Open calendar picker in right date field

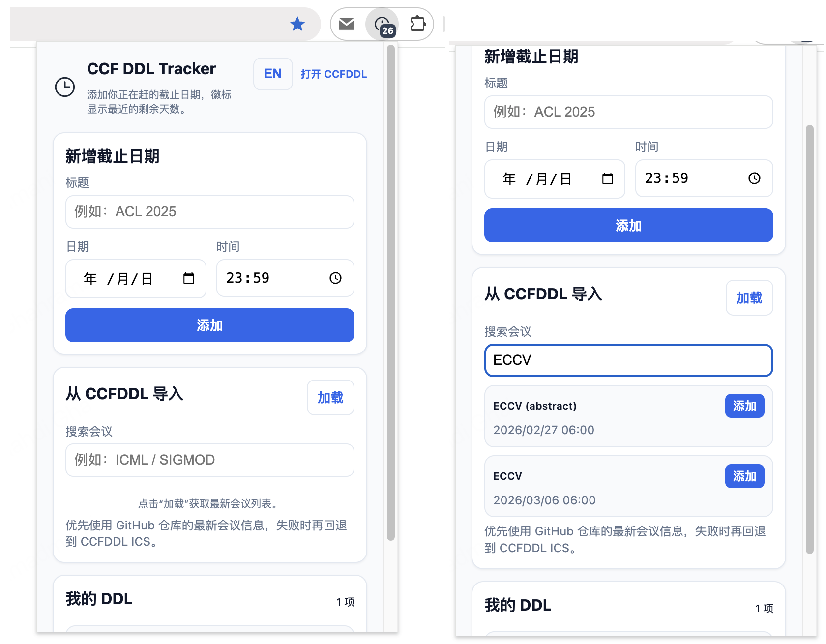tap(608, 179)
